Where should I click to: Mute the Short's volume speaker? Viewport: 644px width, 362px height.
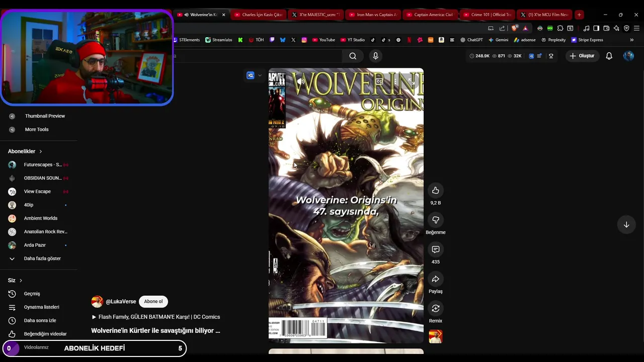[x=301, y=81]
